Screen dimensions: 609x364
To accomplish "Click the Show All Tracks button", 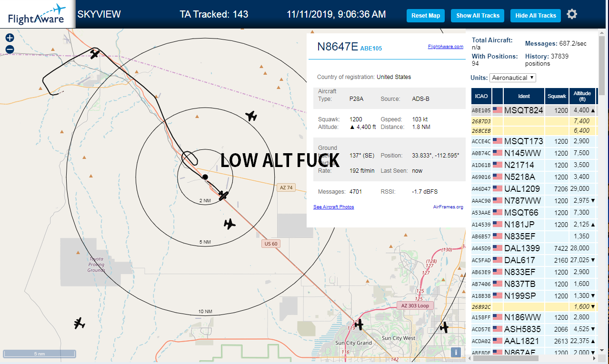I will 478,16.
